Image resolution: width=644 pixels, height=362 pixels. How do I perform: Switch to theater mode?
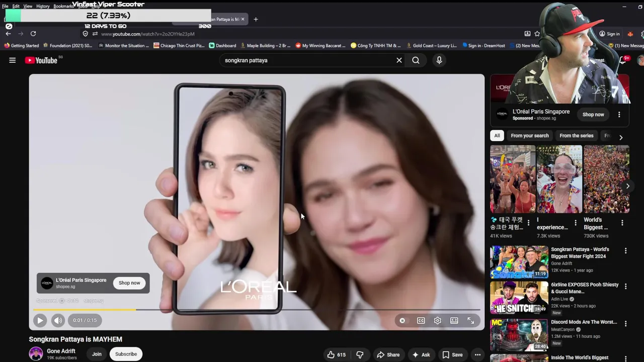tap(454, 321)
